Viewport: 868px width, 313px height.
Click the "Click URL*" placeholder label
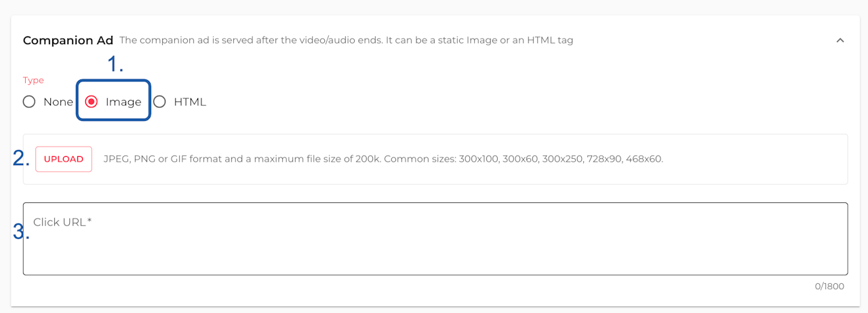pyautogui.click(x=62, y=222)
